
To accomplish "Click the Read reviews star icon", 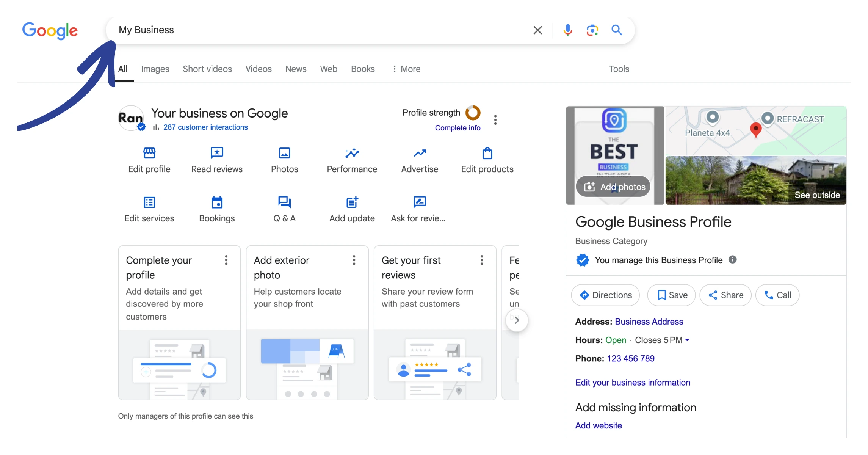I will 217,153.
